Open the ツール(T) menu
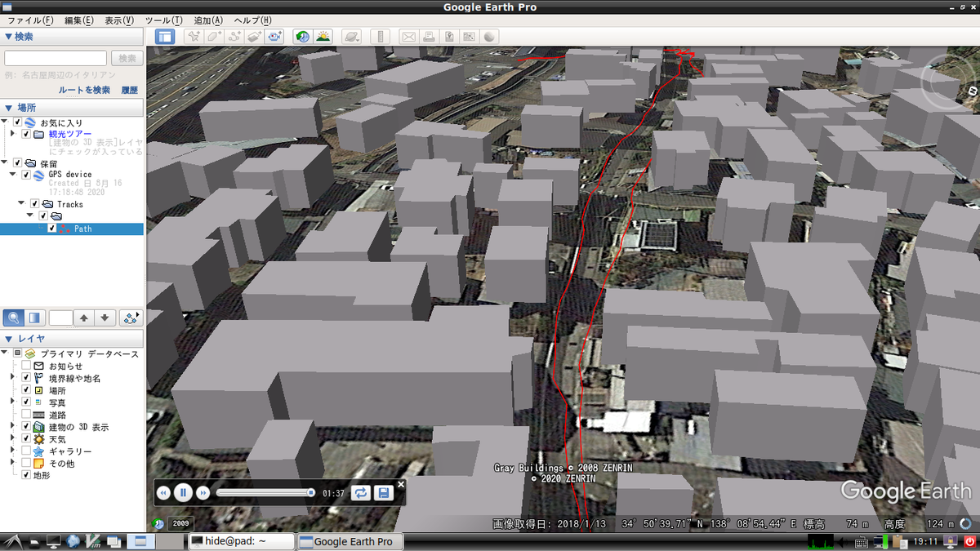 click(x=163, y=20)
